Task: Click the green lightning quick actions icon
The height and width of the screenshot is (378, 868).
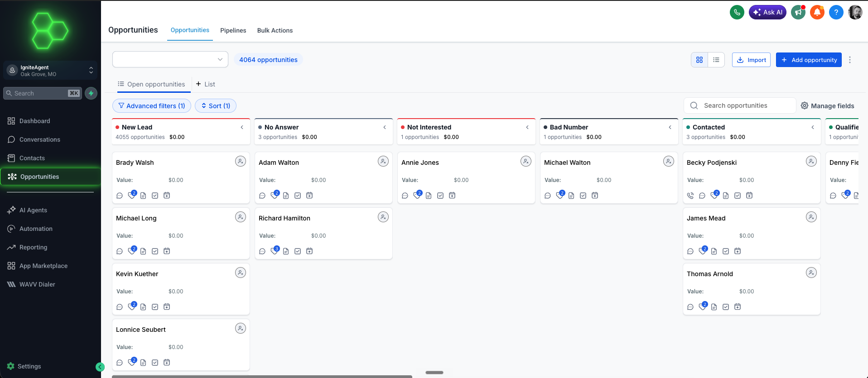Action: (x=91, y=93)
